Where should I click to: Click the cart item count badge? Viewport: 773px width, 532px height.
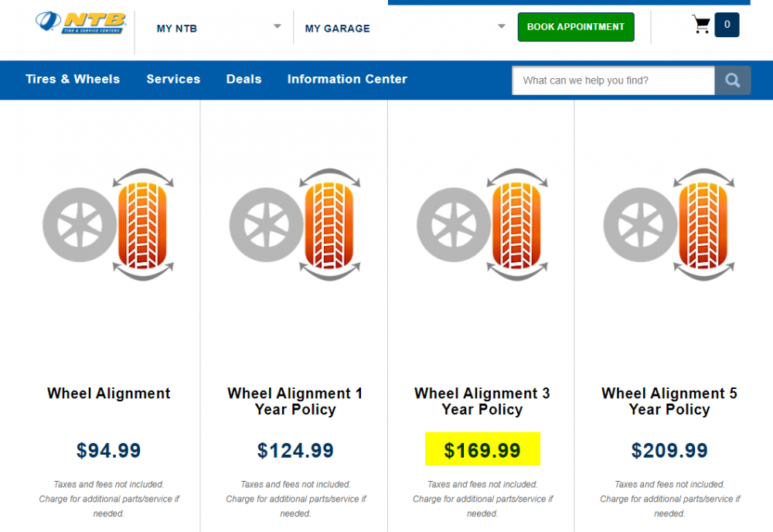[727, 25]
